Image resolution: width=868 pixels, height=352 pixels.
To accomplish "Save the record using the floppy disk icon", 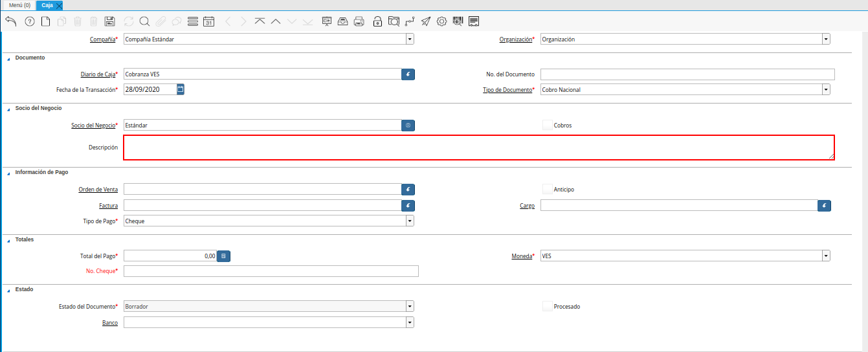I will [110, 21].
